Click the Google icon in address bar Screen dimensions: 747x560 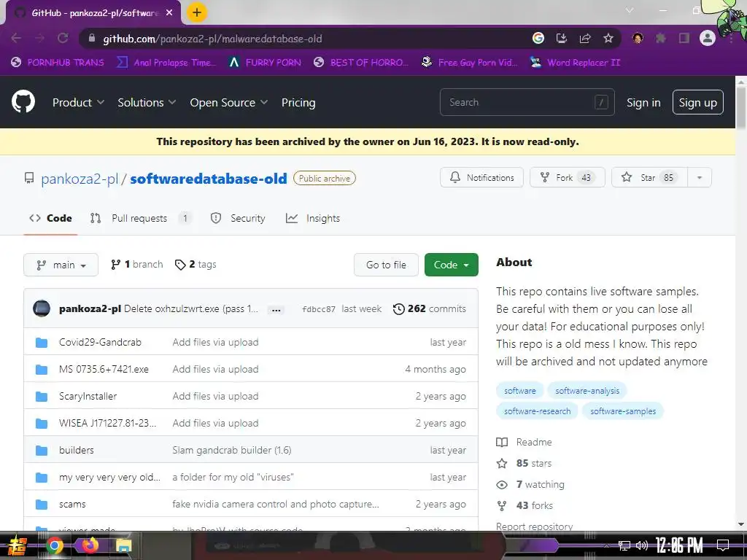[x=538, y=38]
